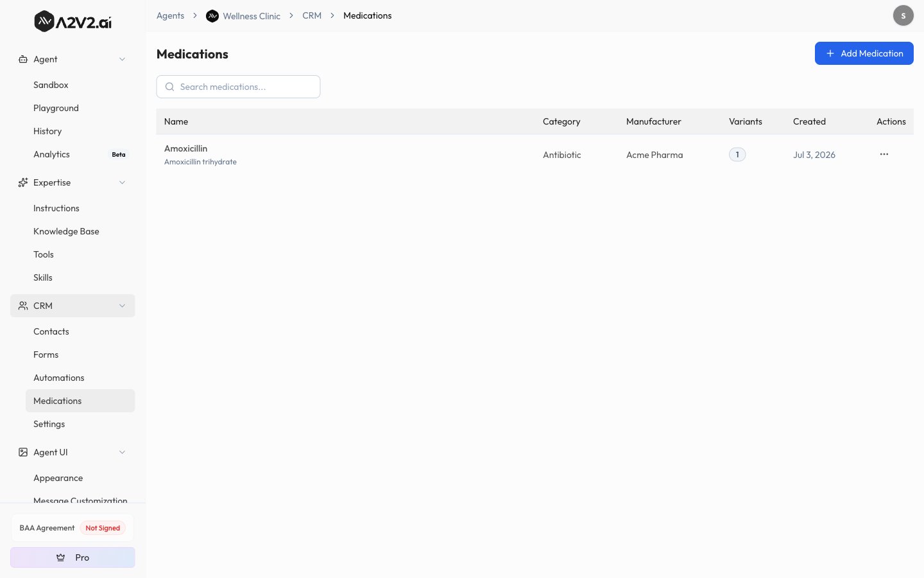The image size is (924, 578).
Task: Click the Actions column header
Action: (x=891, y=121)
